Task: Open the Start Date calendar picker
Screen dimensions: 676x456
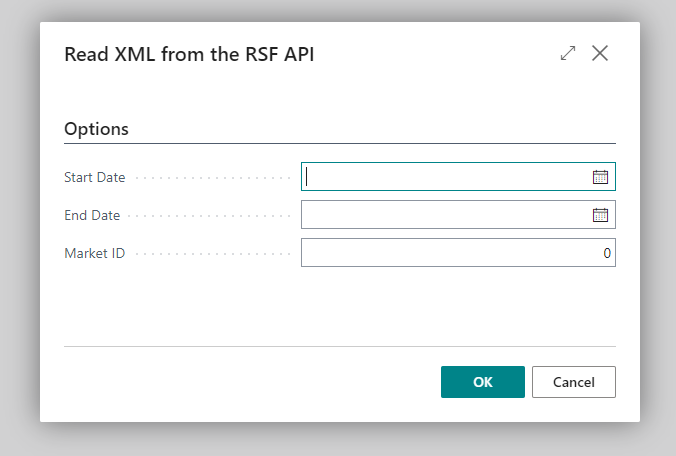Action: pos(600,177)
